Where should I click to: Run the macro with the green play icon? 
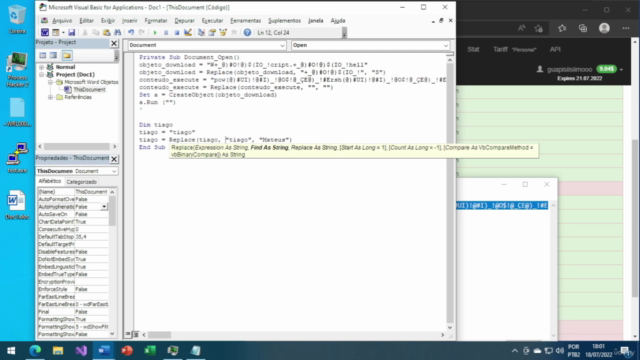tap(155, 33)
